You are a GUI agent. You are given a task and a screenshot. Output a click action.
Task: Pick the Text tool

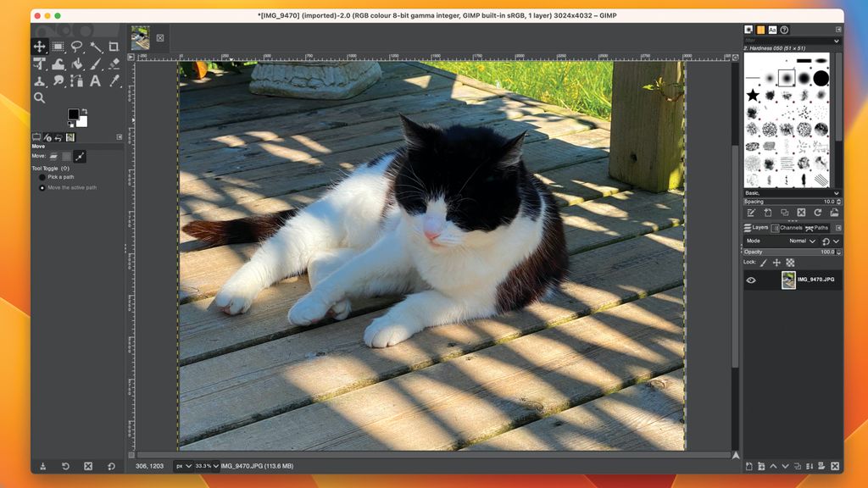[x=95, y=80]
